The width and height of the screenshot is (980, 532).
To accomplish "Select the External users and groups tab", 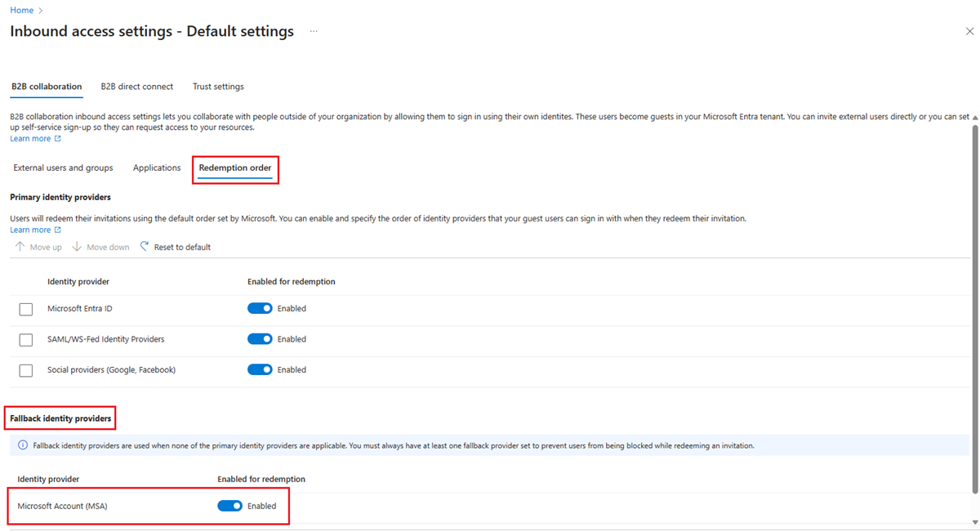I will 63,168.
